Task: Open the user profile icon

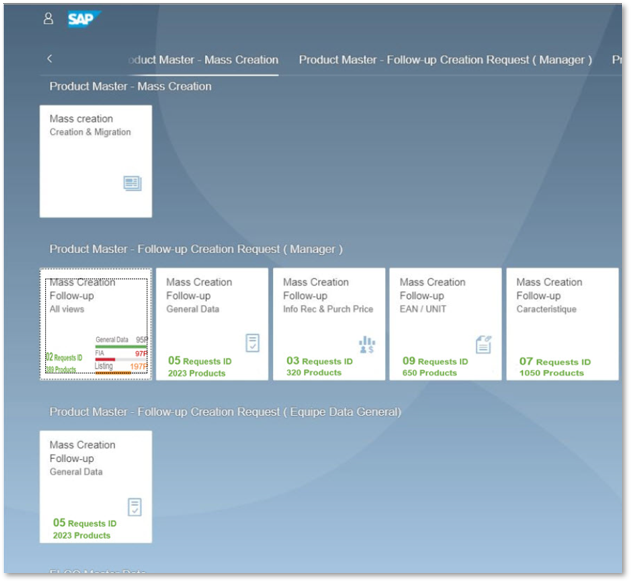Action: 49,19
